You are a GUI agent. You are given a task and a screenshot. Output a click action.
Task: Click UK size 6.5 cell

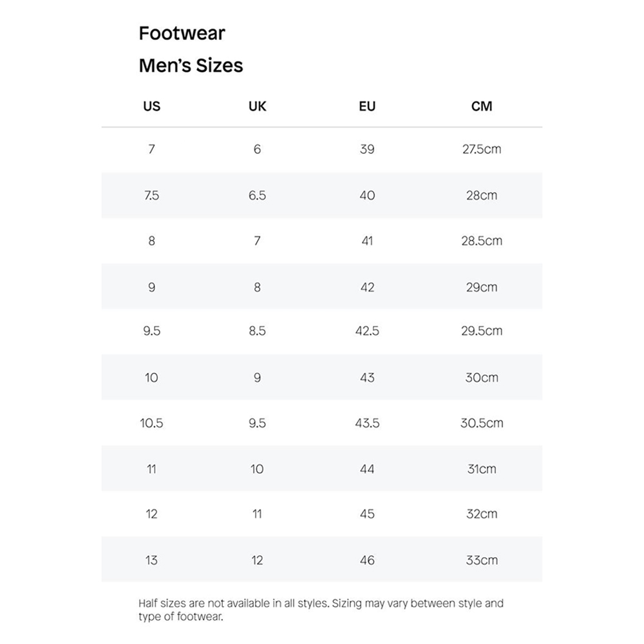tap(257, 195)
